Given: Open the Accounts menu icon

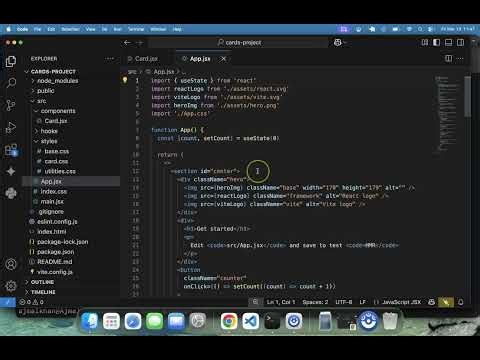Looking at the screenshot, I should click(11, 264).
